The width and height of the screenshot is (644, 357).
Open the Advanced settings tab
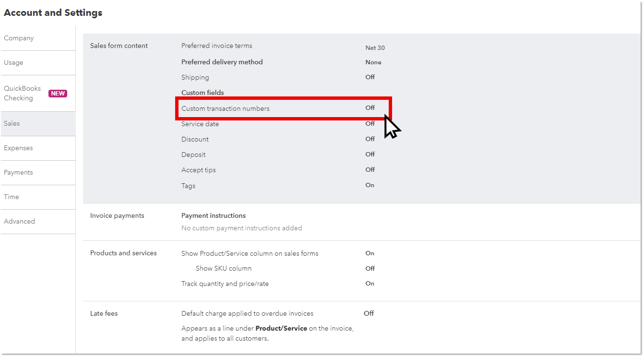coord(20,222)
